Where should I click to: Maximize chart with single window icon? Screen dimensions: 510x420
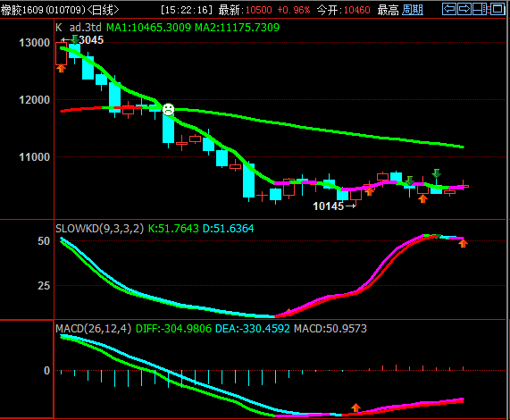pyautogui.click(x=497, y=9)
